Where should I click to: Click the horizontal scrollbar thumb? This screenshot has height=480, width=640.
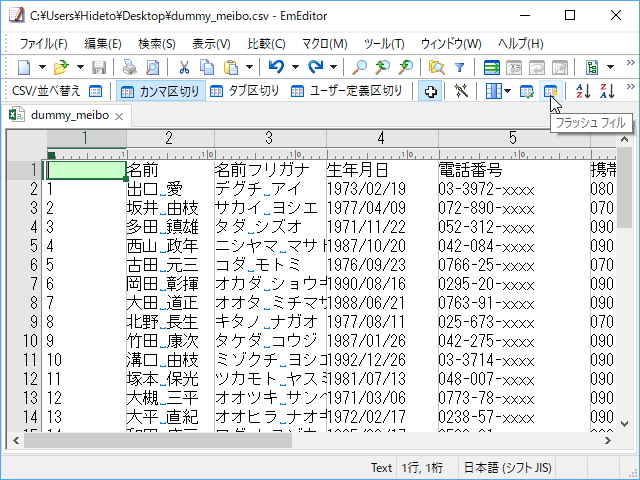click(x=158, y=440)
